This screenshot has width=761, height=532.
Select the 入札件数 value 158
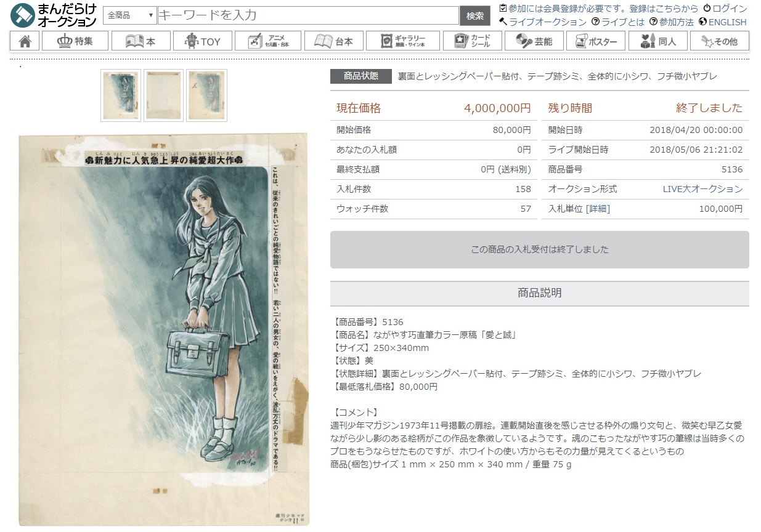pyautogui.click(x=523, y=189)
